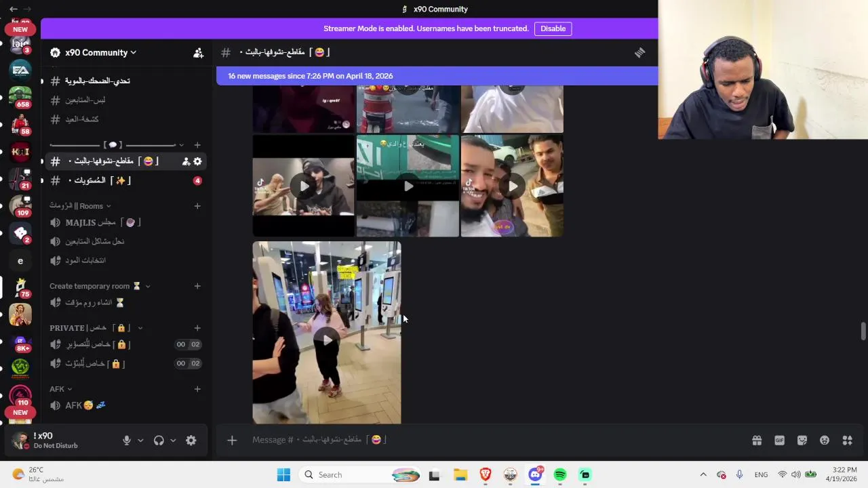Click chat scrollbar thumb
This screenshot has width=868, height=488.
point(863,331)
